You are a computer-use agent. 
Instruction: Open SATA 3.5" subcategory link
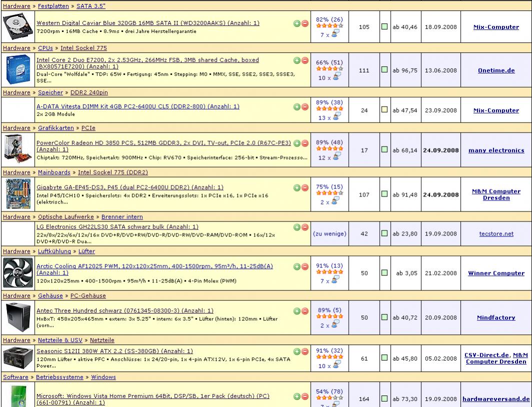(x=91, y=6)
